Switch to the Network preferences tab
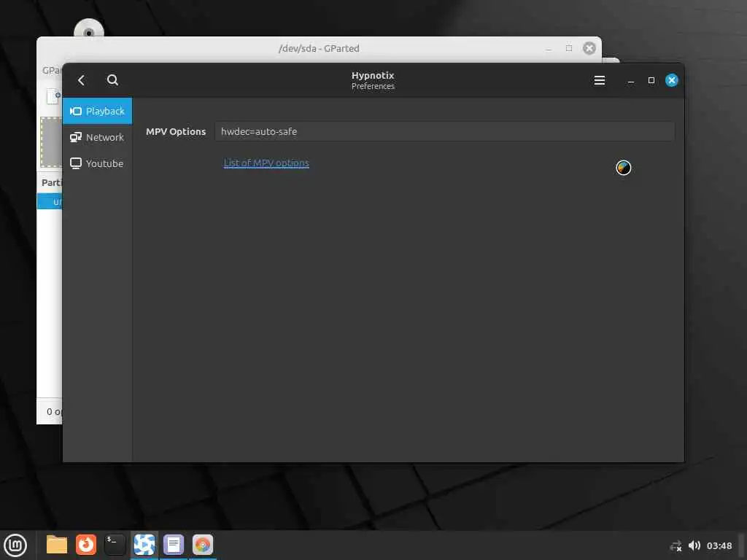The image size is (747, 560). (97, 137)
